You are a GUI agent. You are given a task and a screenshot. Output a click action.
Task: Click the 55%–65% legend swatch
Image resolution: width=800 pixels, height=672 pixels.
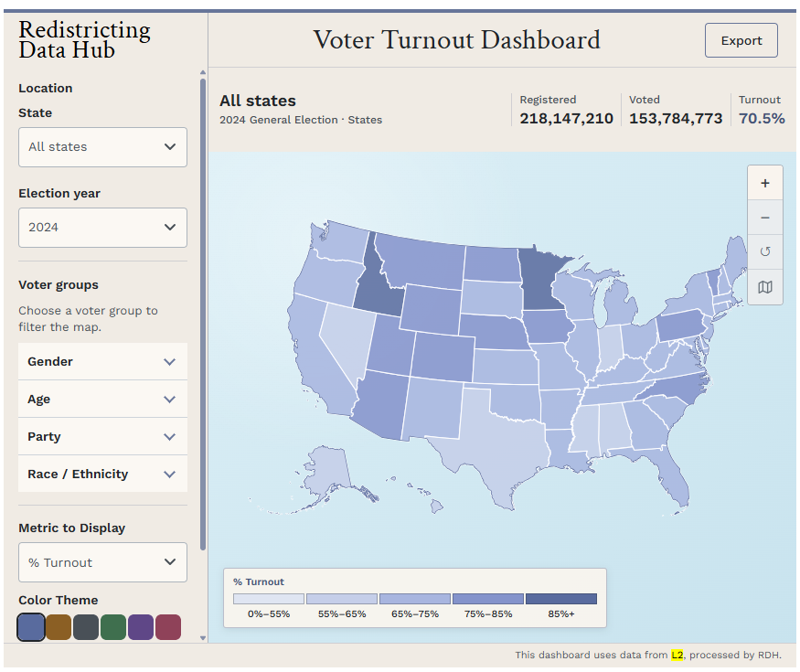342,599
